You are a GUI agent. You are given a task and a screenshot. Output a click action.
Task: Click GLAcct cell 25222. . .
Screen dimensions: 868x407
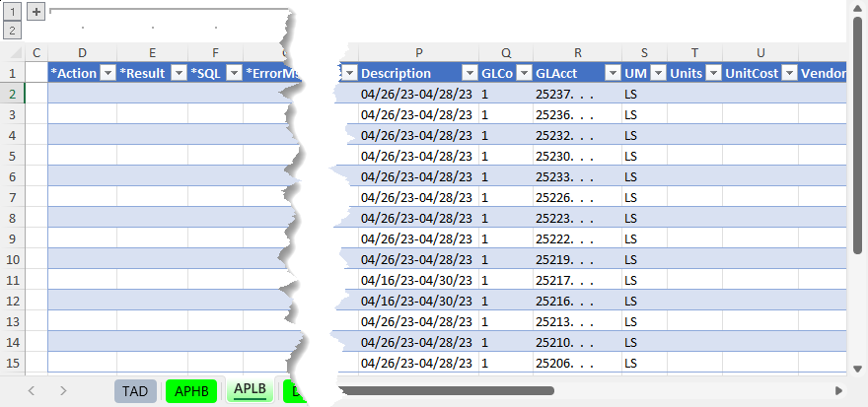pyautogui.click(x=577, y=238)
